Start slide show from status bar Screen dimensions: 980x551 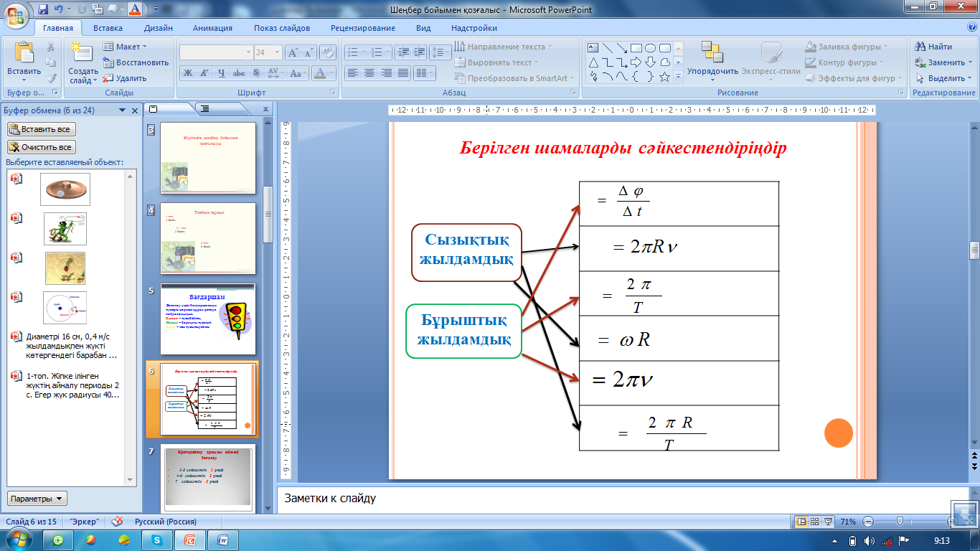point(829,522)
